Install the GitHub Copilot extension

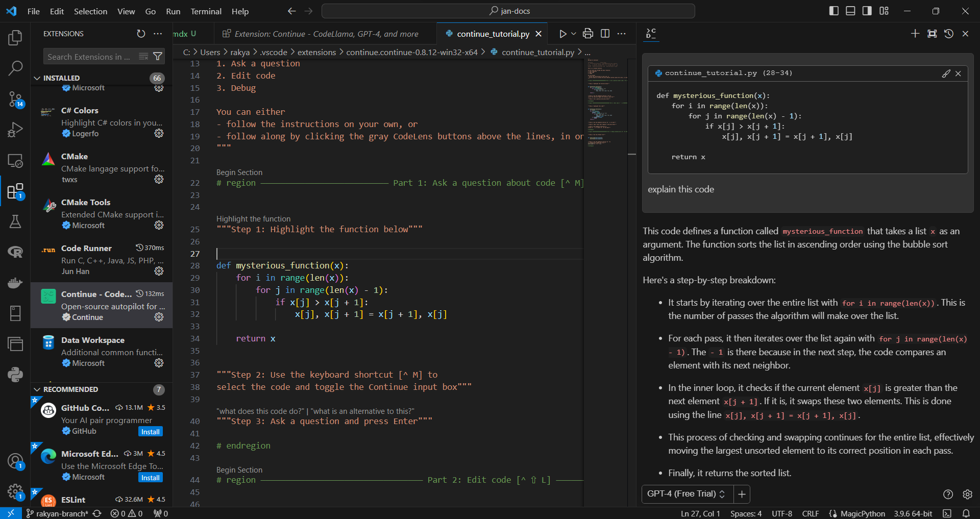(x=150, y=432)
